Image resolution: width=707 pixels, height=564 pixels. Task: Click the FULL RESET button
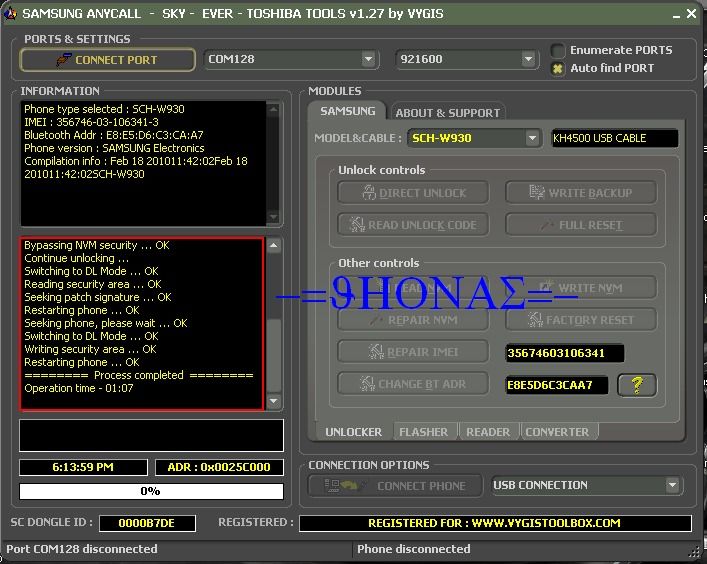coord(581,225)
